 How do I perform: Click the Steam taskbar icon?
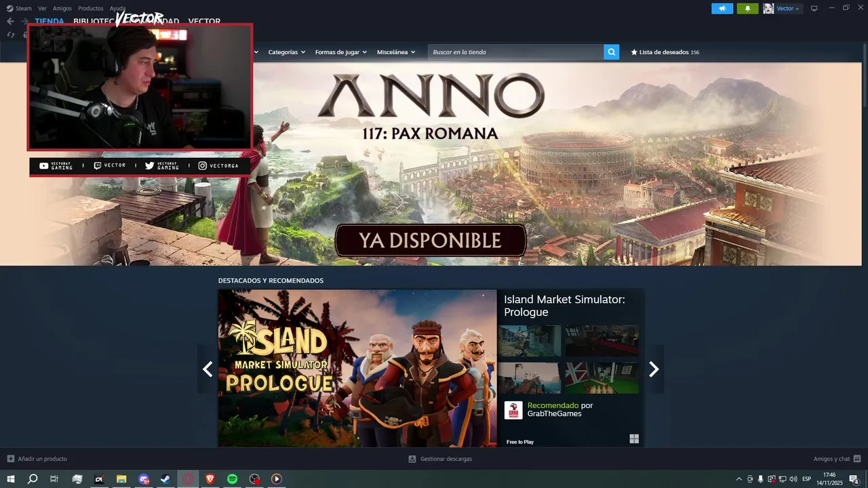point(165,479)
